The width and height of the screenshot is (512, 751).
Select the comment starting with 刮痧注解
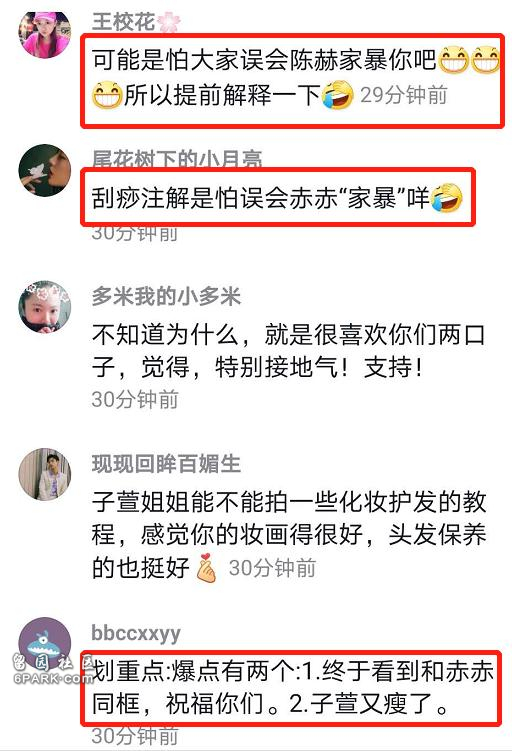[277, 198]
